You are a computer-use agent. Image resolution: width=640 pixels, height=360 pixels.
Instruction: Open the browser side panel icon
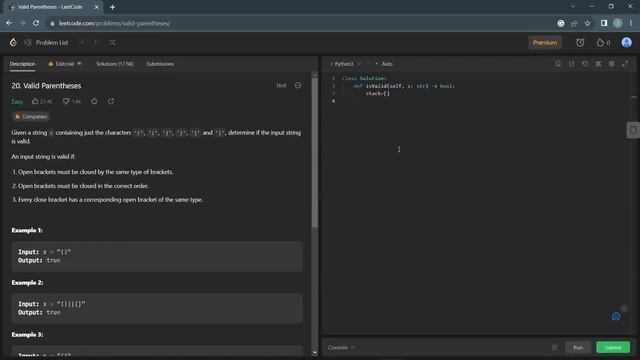pyautogui.click(x=604, y=23)
